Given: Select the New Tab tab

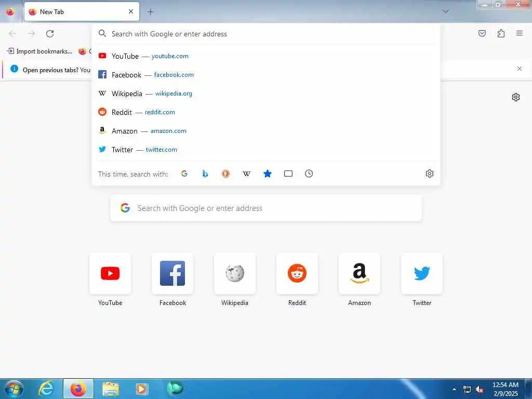Looking at the screenshot, I should click(82, 11).
